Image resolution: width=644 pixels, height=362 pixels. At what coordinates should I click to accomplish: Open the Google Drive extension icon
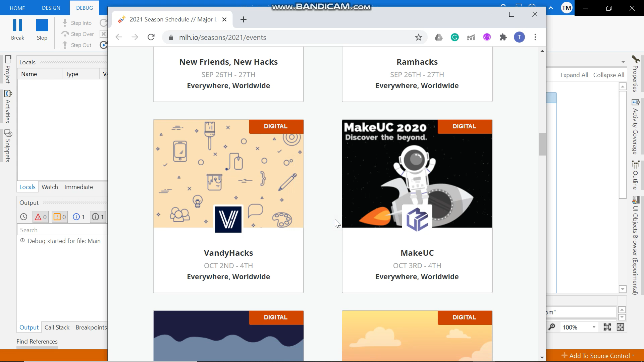[438, 37]
